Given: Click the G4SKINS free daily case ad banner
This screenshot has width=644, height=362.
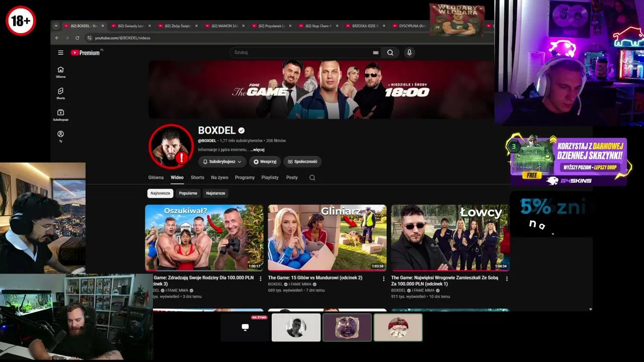Looking at the screenshot, I should click(569, 160).
